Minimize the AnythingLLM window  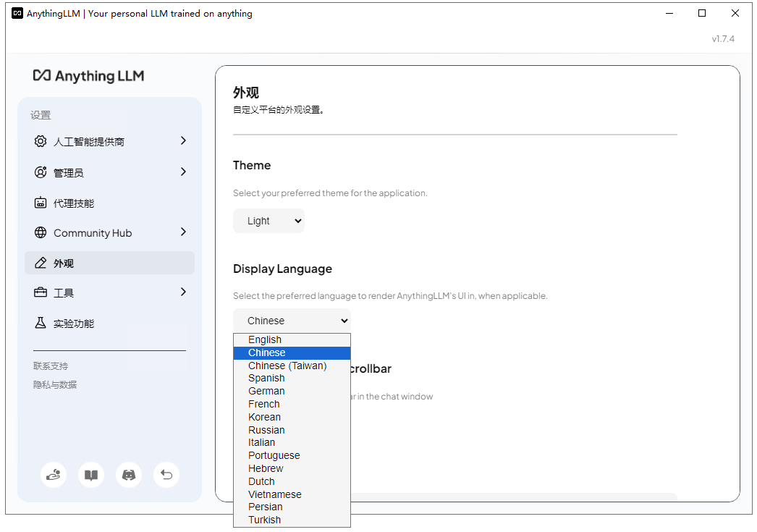coord(669,13)
